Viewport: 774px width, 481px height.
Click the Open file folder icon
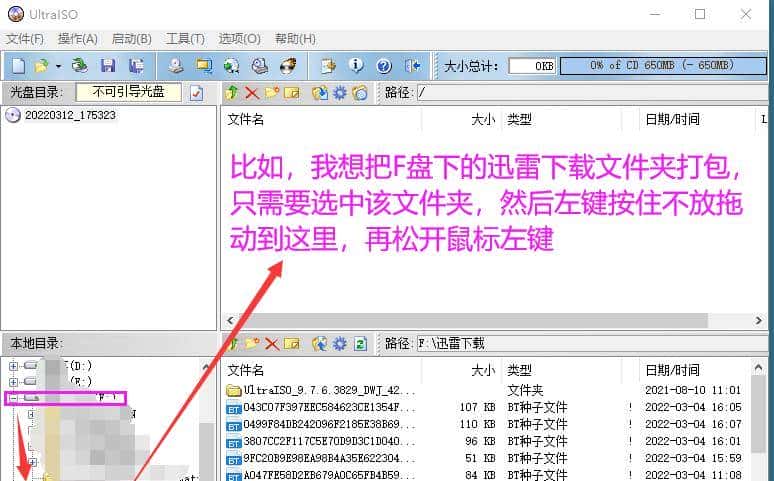tap(41, 66)
